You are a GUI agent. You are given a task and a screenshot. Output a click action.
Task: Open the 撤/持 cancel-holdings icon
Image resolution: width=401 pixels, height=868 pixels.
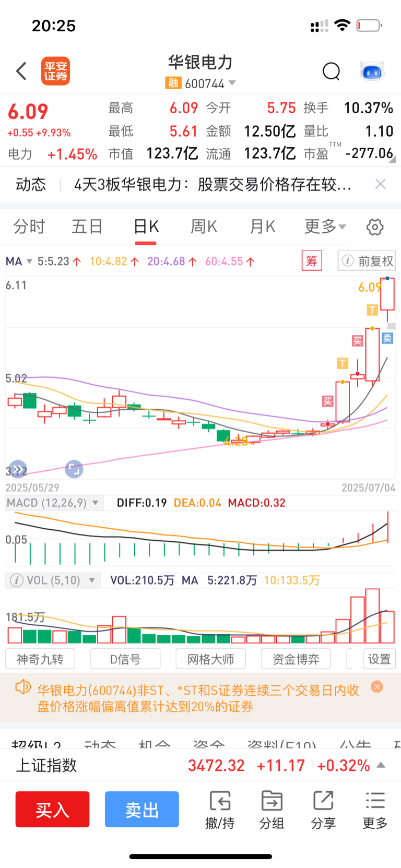[220, 810]
